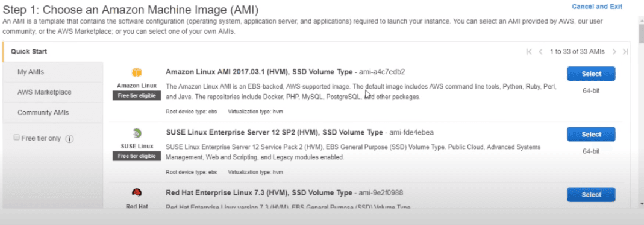The height and width of the screenshot is (225, 644).
Task: Select SUSE Linux Enterprise Server 12 SP2
Action: tap(591, 134)
